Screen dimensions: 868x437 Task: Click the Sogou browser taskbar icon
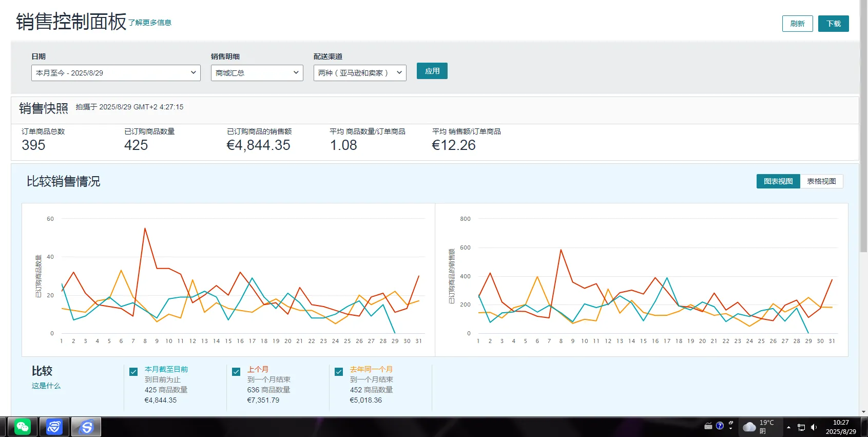tap(86, 427)
